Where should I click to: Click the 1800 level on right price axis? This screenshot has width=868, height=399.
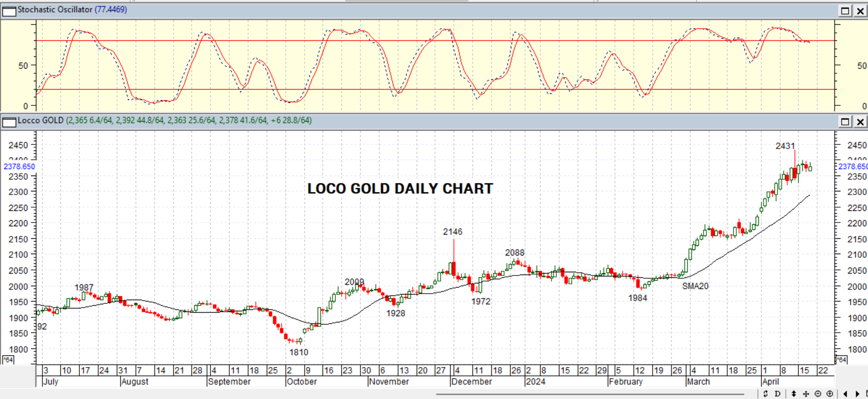point(857,349)
